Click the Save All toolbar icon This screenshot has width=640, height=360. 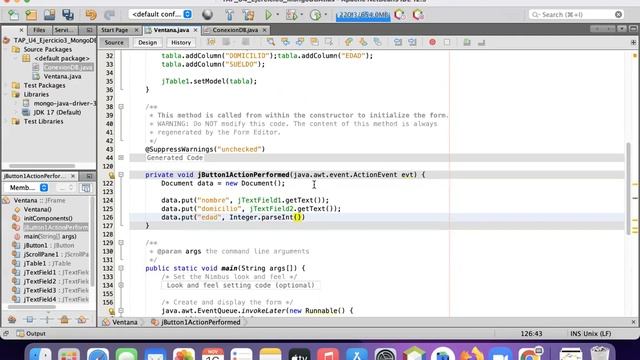[68, 15]
